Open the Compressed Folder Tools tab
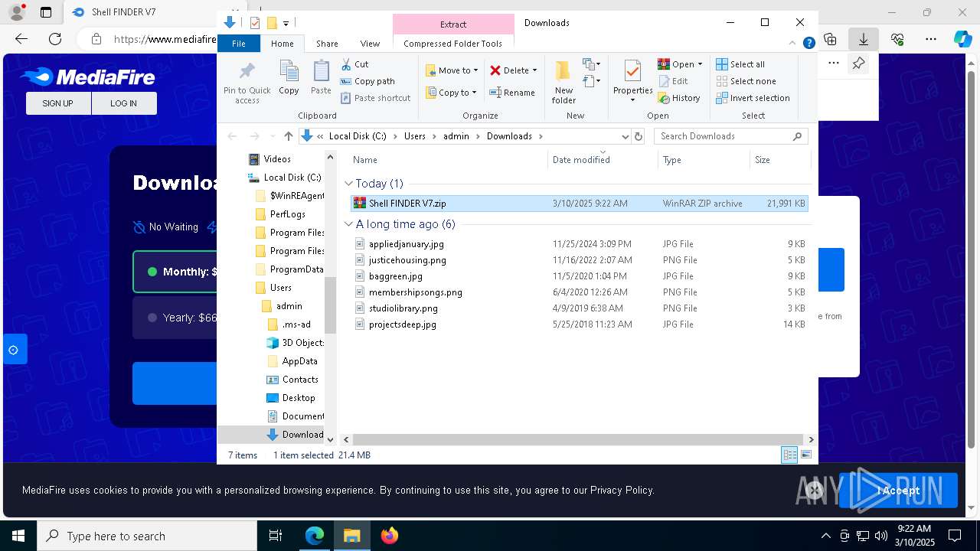The image size is (980, 551). [452, 44]
